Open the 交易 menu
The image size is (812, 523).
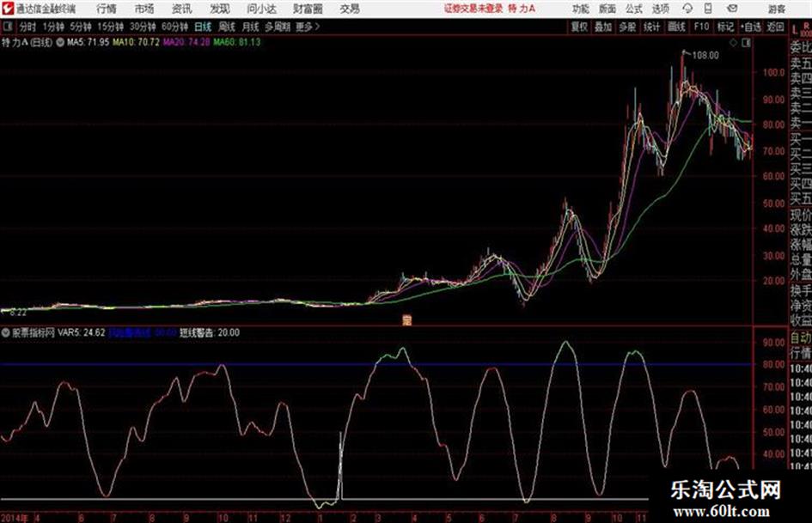click(350, 9)
